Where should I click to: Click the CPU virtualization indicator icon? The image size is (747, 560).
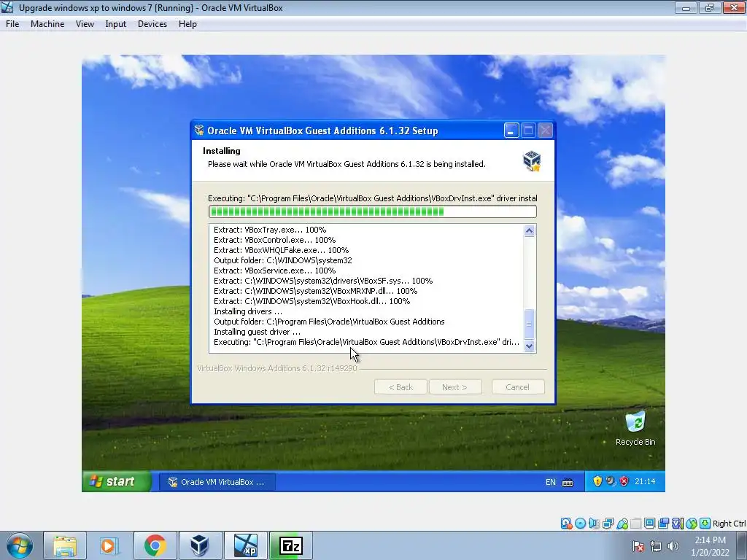coord(678,524)
